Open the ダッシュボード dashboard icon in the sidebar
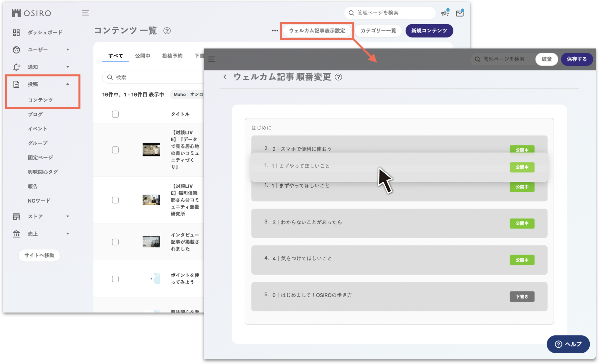Image resolution: width=599 pixels, height=364 pixels. pos(16,32)
